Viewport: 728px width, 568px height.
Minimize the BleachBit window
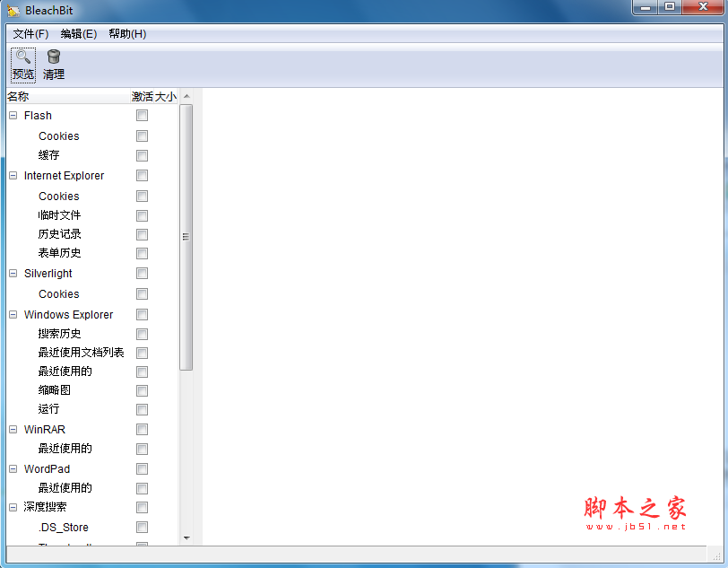[x=646, y=7]
